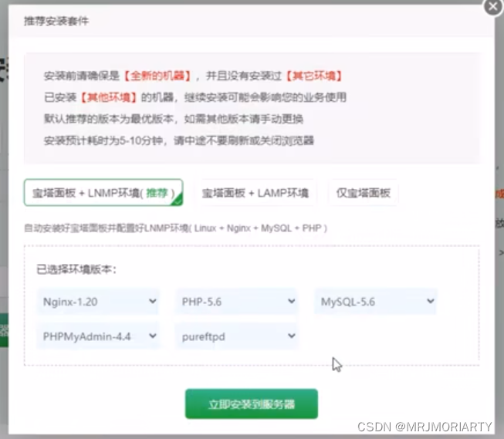Click the 默认推荐的版本为最优版本 notice line

(174, 119)
